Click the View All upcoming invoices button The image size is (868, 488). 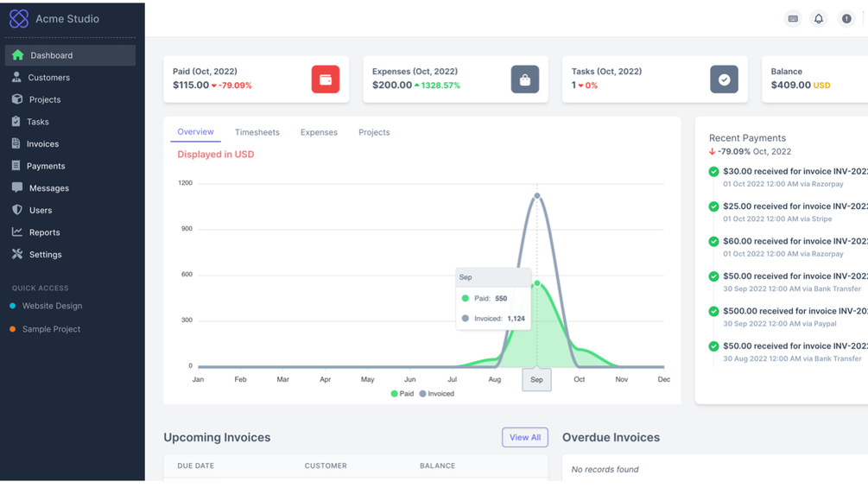point(525,437)
